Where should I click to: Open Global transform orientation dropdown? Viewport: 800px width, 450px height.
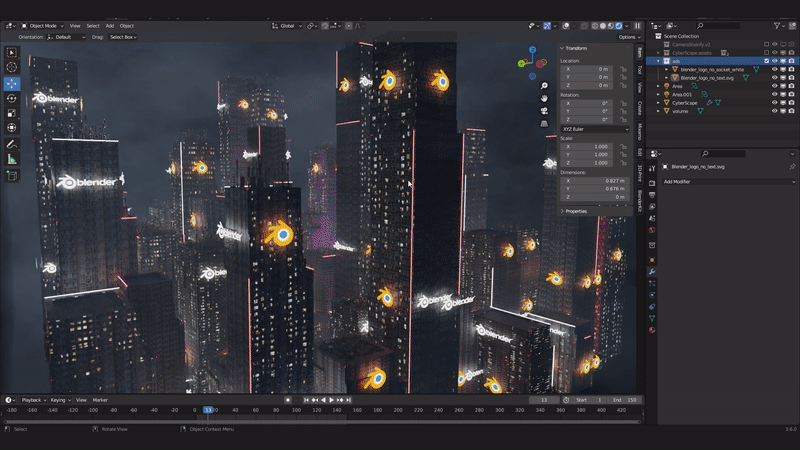287,26
